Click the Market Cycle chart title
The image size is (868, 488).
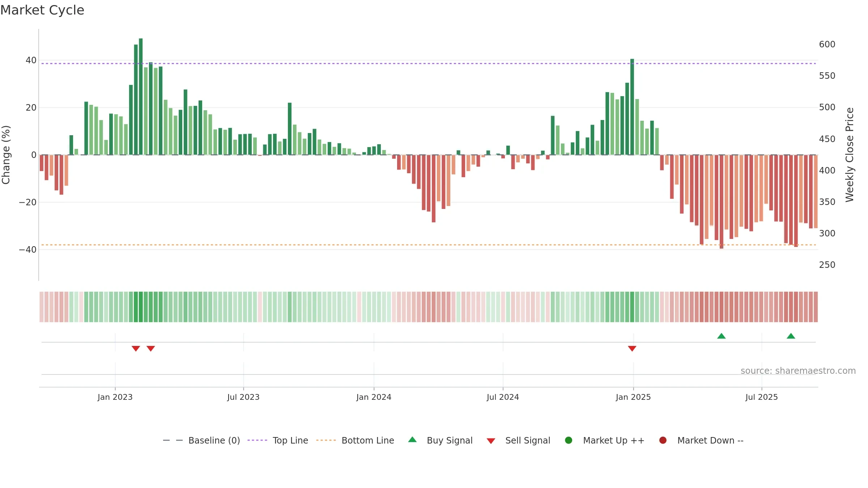[x=42, y=10]
